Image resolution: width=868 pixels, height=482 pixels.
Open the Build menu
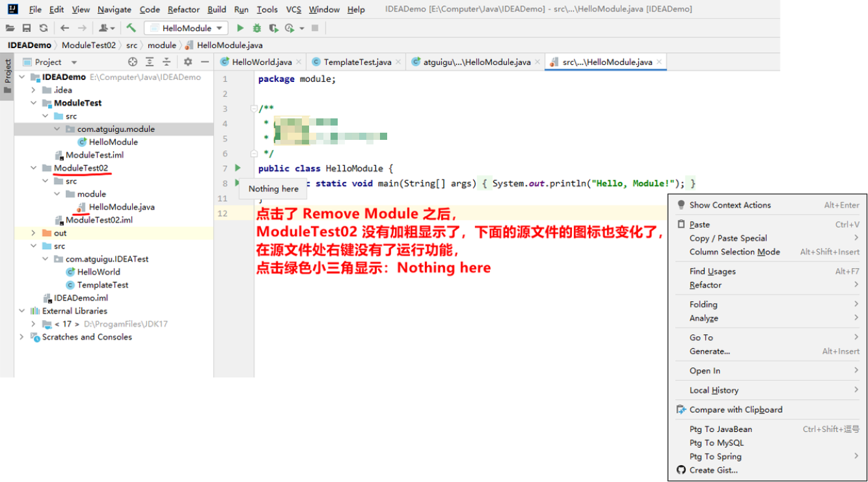(x=217, y=10)
